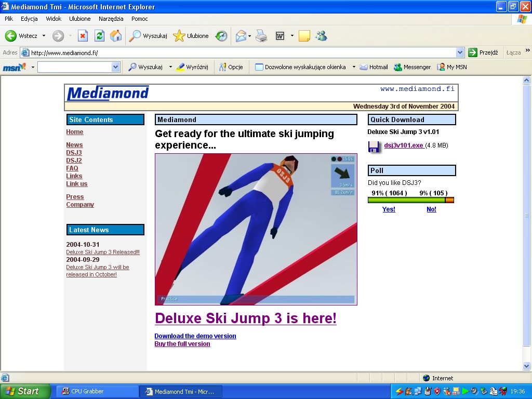Open the Deluxe Ski Jump 3 Released!!! news link

pyautogui.click(x=103, y=252)
